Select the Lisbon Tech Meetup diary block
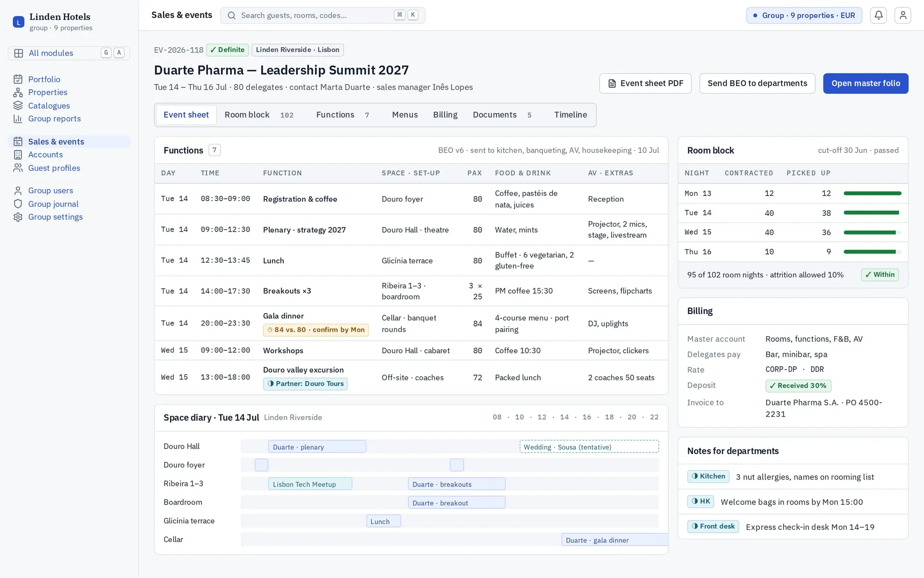The image size is (924, 578). point(310,484)
